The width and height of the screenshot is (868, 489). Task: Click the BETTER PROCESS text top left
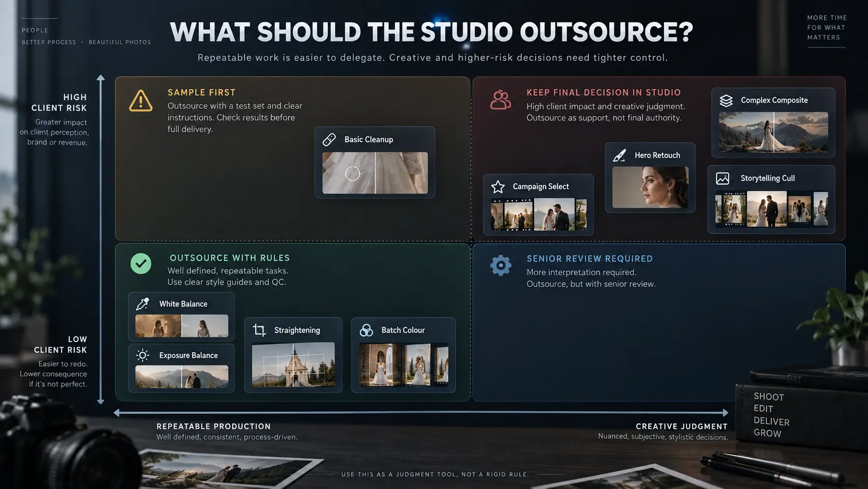(x=49, y=42)
